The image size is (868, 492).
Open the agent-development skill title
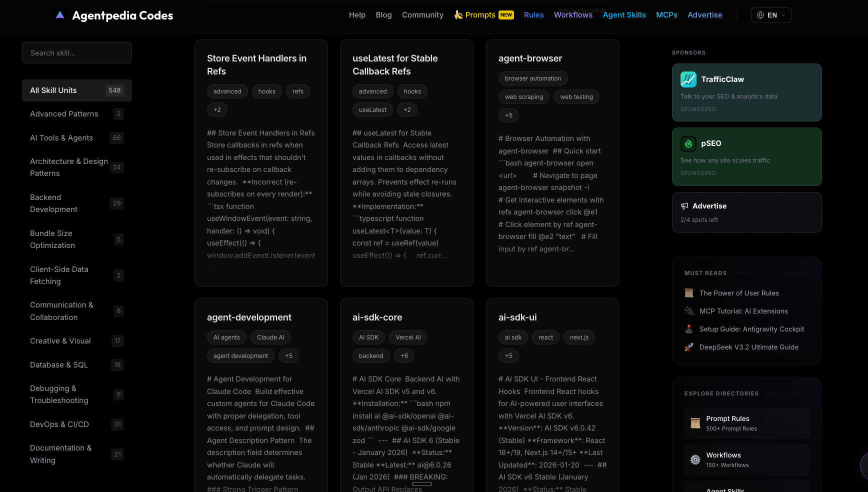[249, 317]
